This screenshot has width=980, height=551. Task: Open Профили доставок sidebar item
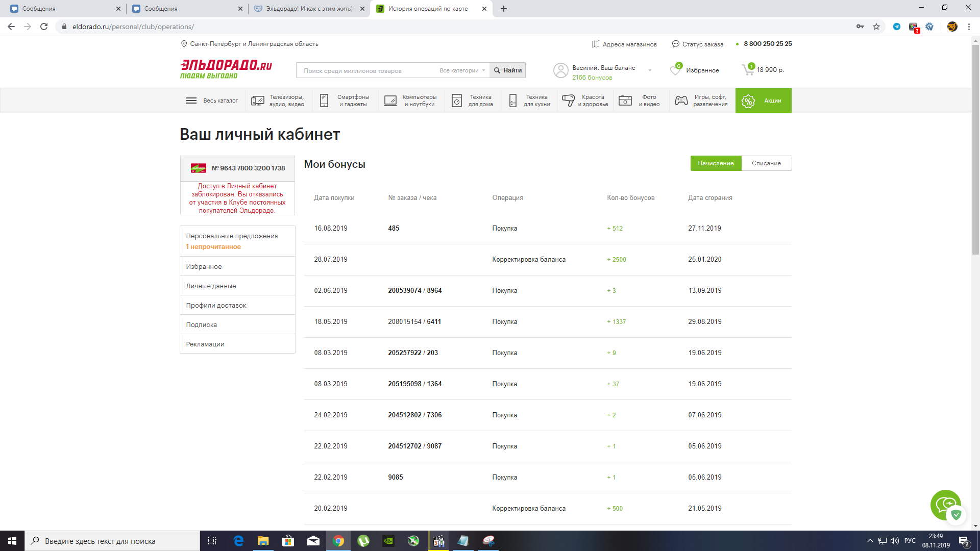tap(237, 305)
